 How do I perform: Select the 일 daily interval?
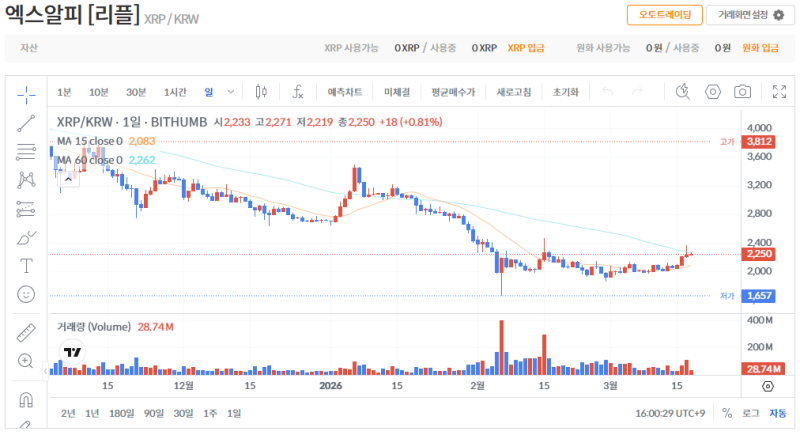point(209,92)
